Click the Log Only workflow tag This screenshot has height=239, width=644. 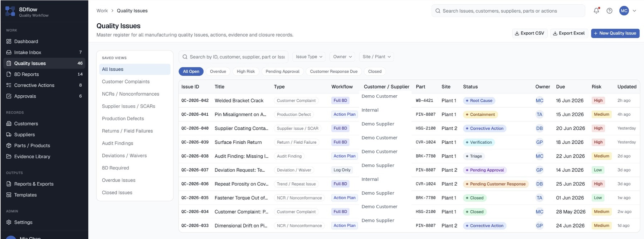tap(342, 170)
